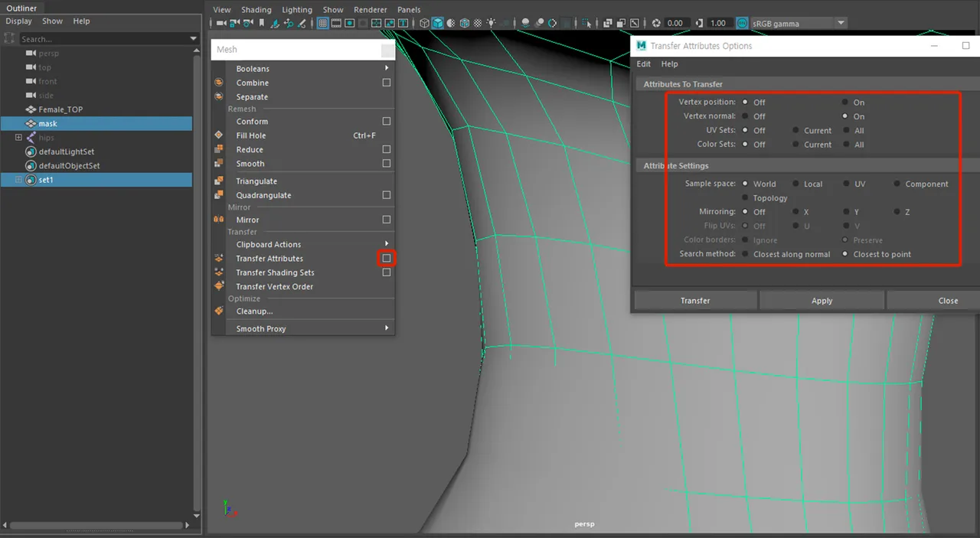Toggle the textured display icon
The height and width of the screenshot is (538, 980).
[x=465, y=23]
